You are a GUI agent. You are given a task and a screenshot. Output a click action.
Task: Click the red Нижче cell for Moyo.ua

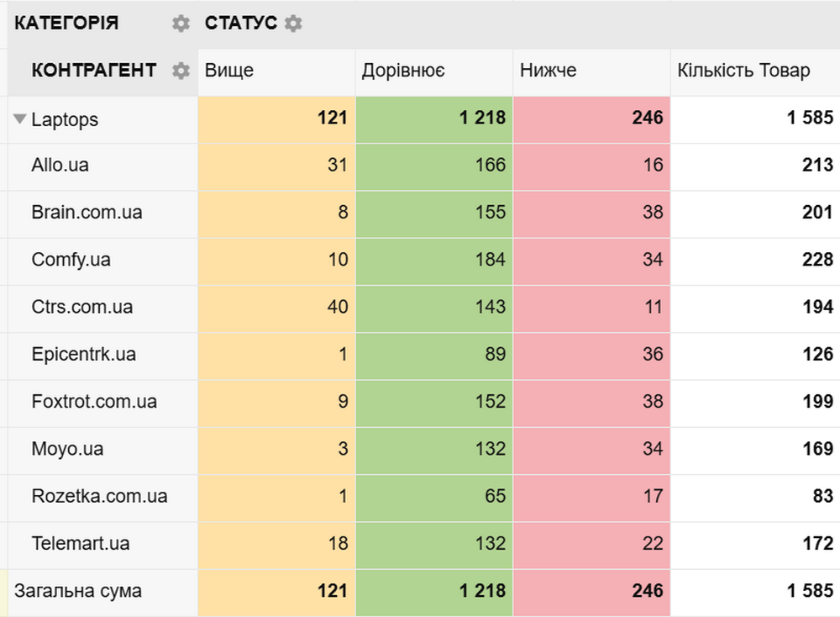[591, 449]
